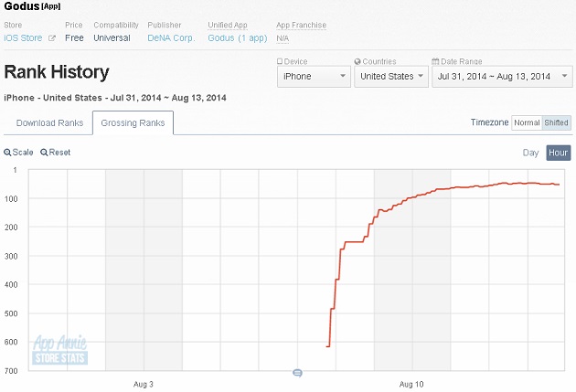Select the Grossing Ranks tab

click(x=133, y=123)
